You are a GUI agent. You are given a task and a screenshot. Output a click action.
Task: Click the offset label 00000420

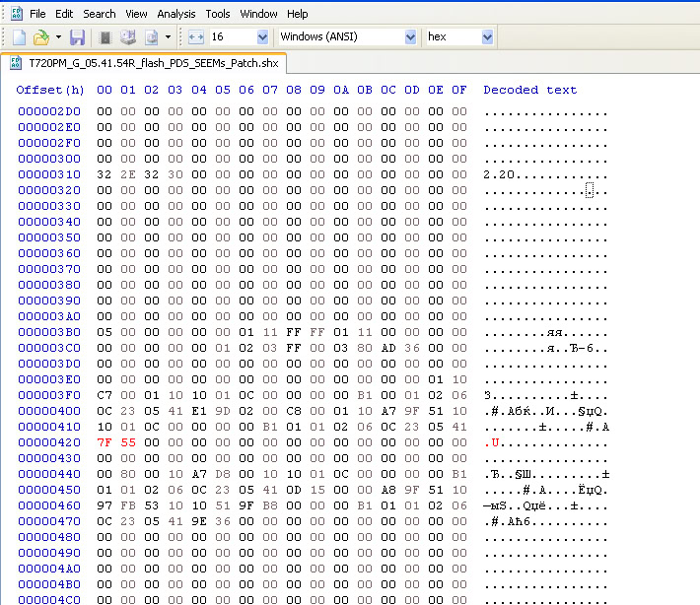(x=49, y=442)
